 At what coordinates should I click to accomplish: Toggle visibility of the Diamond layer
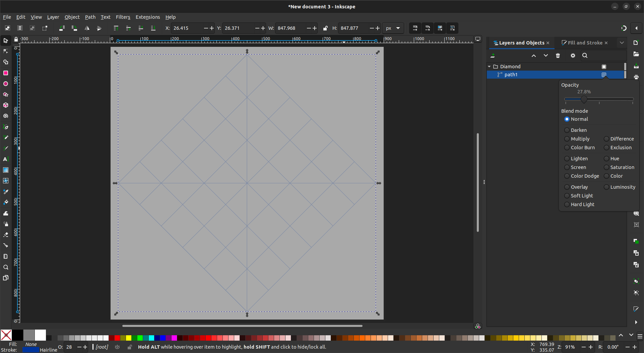[604, 66]
